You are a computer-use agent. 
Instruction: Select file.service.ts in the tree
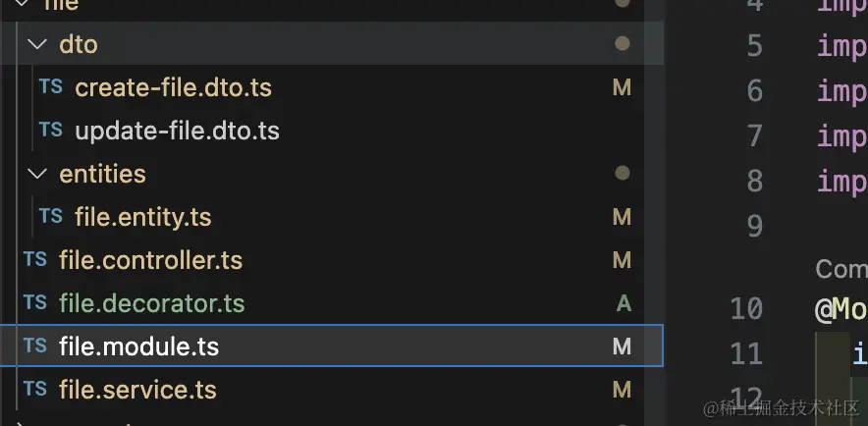(137, 390)
